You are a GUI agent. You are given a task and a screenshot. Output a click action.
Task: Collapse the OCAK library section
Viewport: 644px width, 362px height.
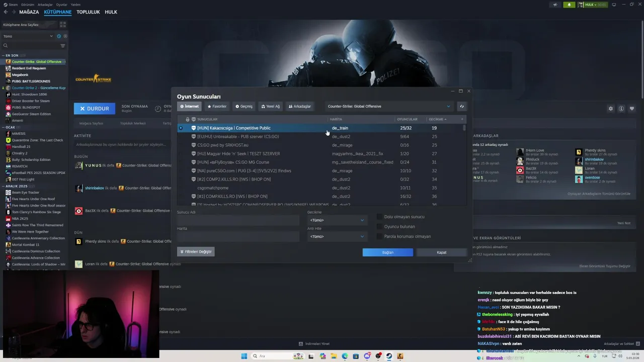(3, 127)
